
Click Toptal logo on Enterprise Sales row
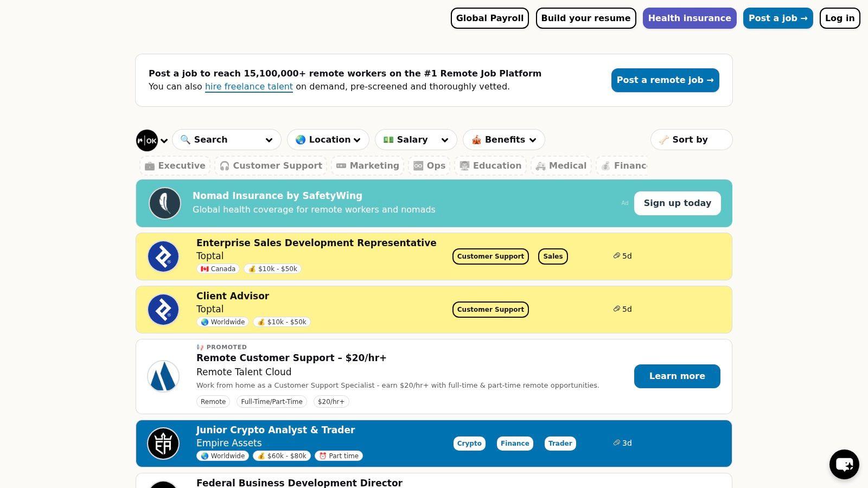[163, 256]
